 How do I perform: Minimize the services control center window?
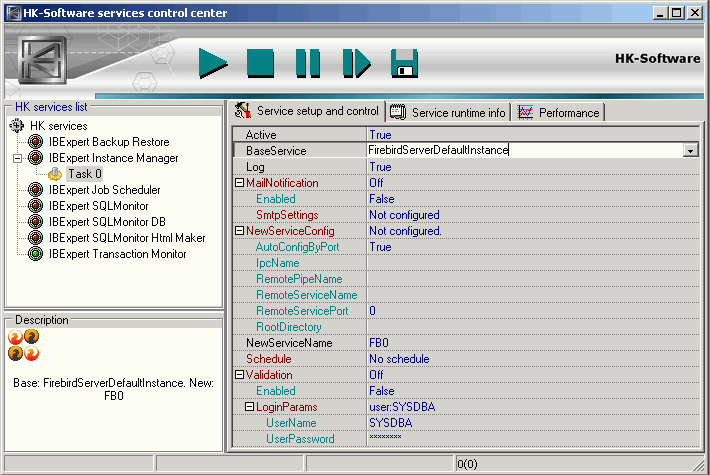tap(660, 13)
